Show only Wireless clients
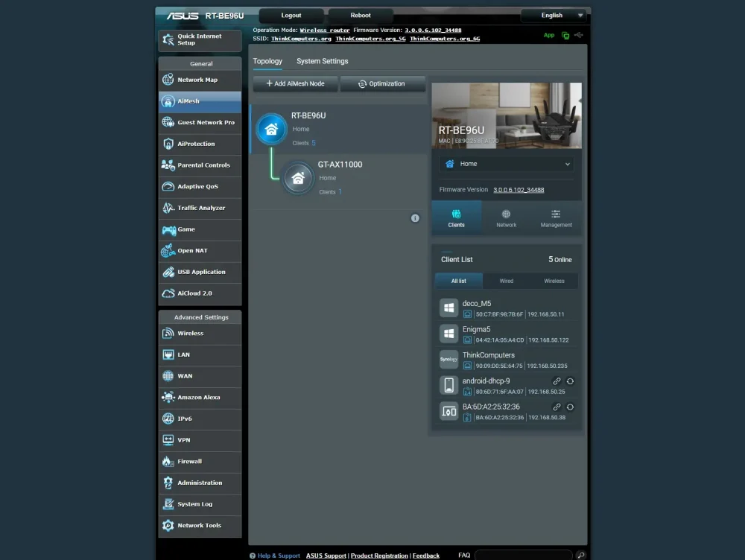This screenshot has height=560, width=745. tap(554, 281)
